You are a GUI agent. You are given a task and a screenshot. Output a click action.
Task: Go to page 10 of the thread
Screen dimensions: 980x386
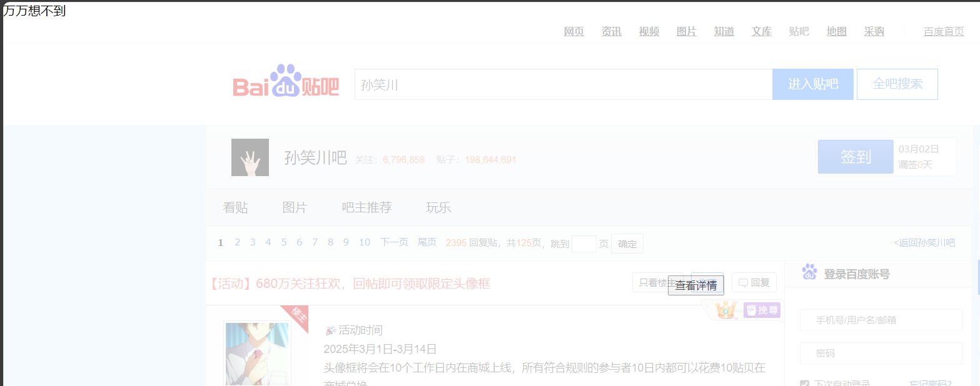(x=365, y=242)
